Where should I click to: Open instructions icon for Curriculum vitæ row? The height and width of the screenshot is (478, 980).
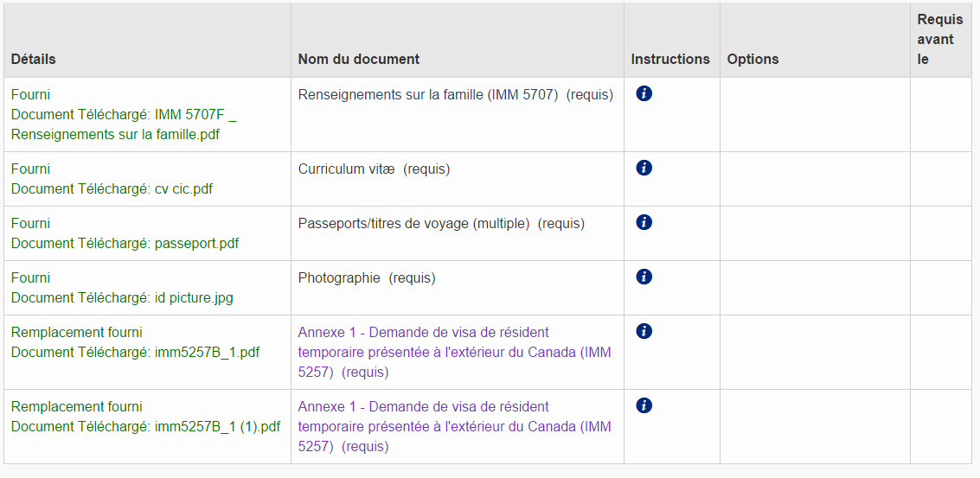coord(644,169)
